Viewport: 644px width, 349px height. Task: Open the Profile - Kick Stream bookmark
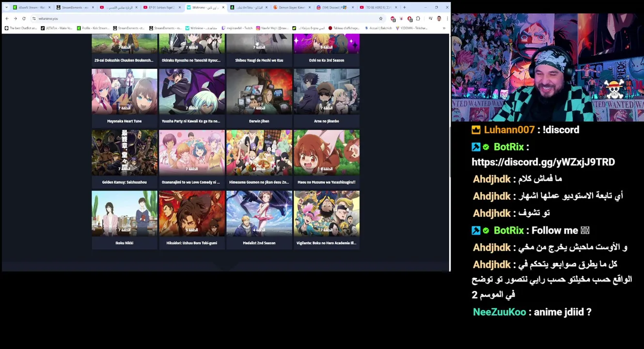(94, 28)
